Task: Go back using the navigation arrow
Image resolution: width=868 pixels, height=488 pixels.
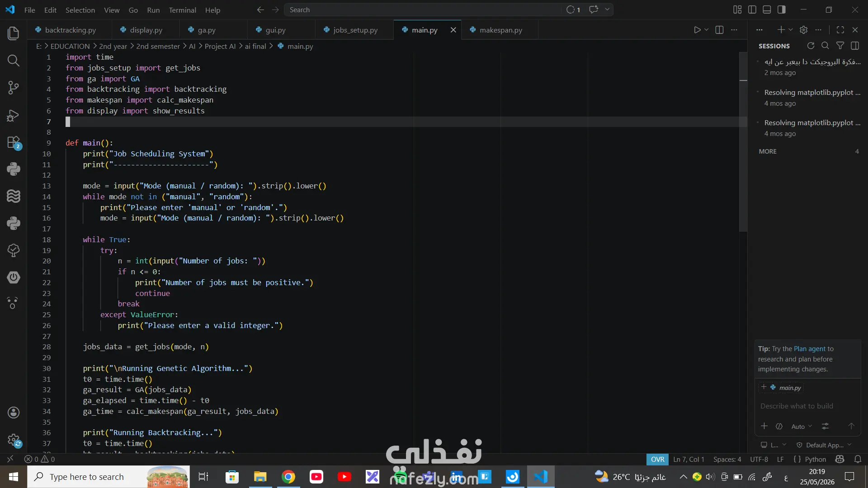Action: coord(260,10)
